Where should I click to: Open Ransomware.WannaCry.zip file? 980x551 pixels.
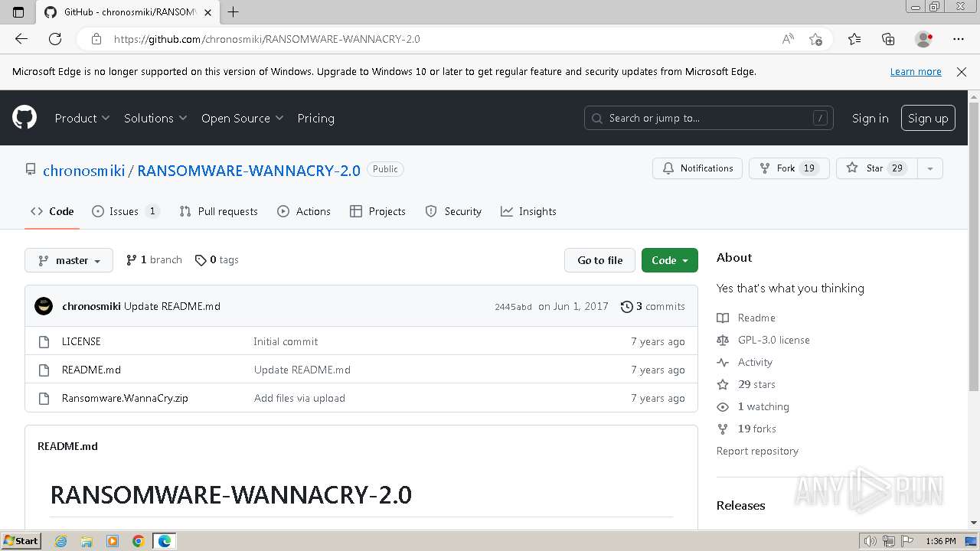coord(125,398)
